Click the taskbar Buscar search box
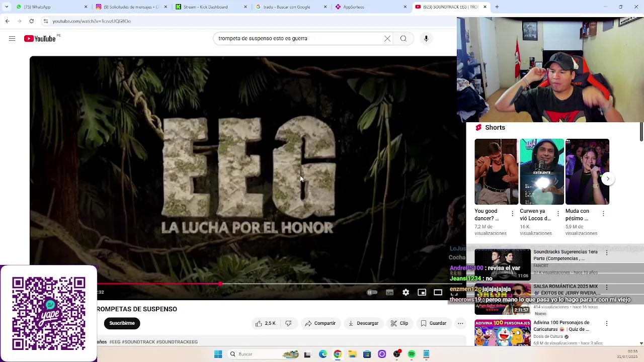This screenshot has width=644, height=362. [263, 354]
